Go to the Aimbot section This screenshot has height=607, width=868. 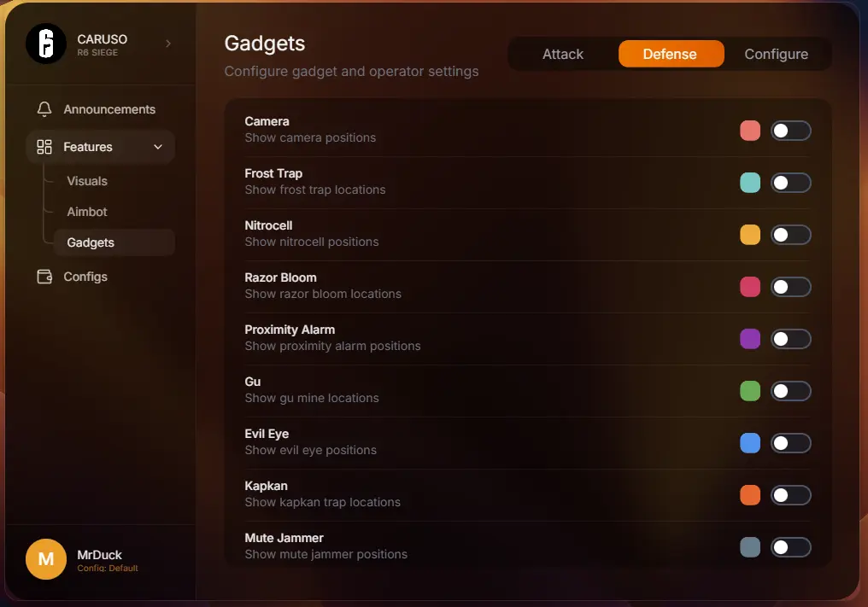pyautogui.click(x=87, y=212)
